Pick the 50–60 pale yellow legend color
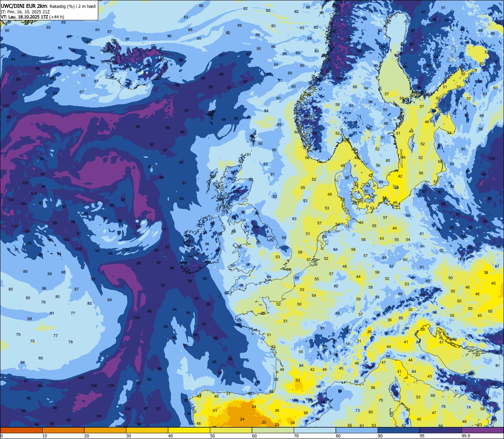 click(x=231, y=430)
